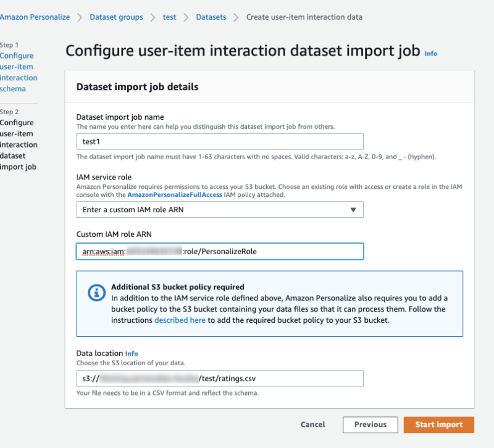
Task: Open the IAM service role dropdown arrow
Action: click(x=353, y=210)
